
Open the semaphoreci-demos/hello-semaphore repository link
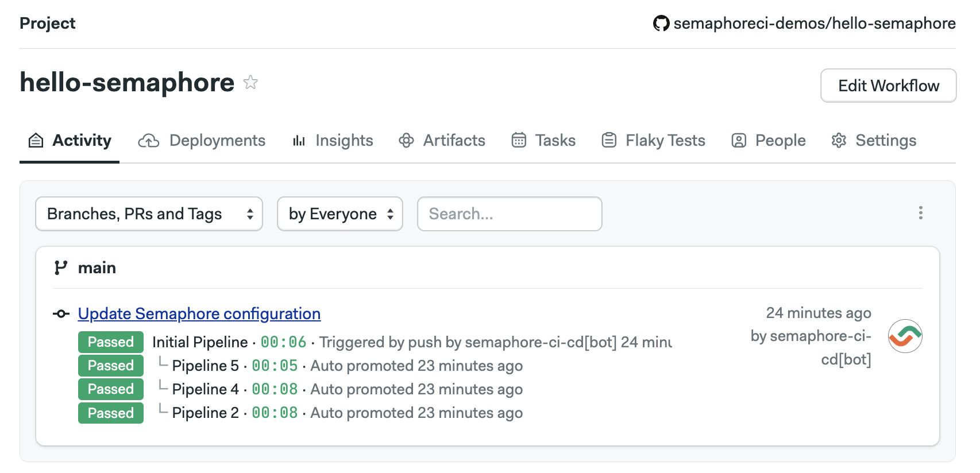(815, 24)
